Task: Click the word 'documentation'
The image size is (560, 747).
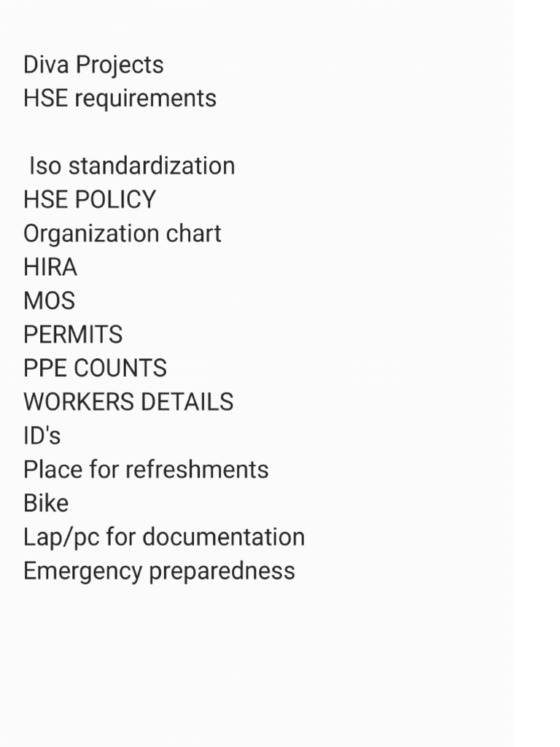Action: [223, 537]
